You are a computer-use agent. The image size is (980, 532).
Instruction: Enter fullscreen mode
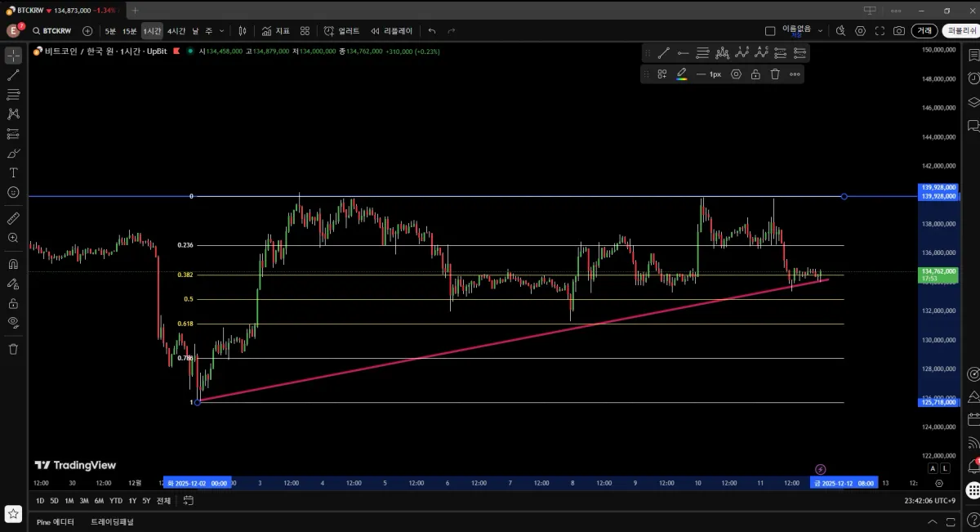click(x=880, y=31)
